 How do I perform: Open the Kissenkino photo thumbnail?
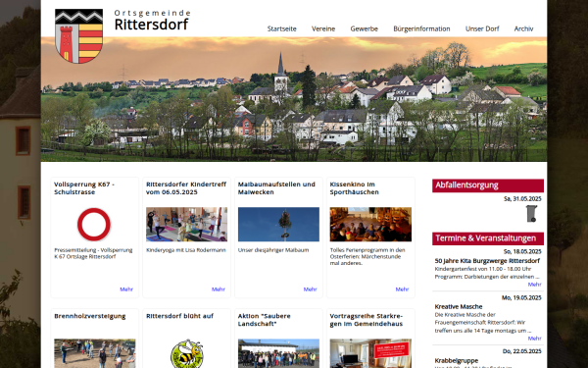coord(370,224)
